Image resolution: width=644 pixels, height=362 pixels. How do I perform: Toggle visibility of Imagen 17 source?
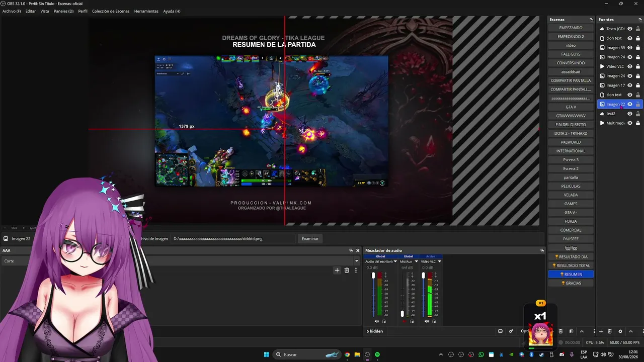[630, 85]
